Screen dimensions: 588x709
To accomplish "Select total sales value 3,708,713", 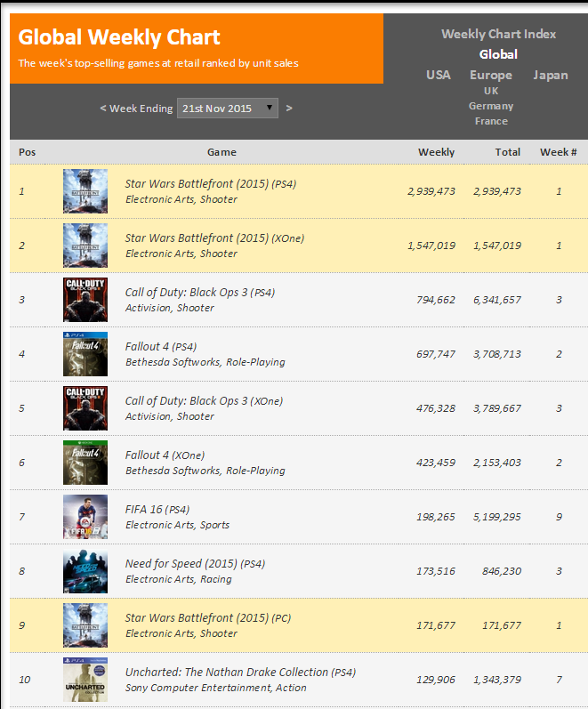I will 497,354.
